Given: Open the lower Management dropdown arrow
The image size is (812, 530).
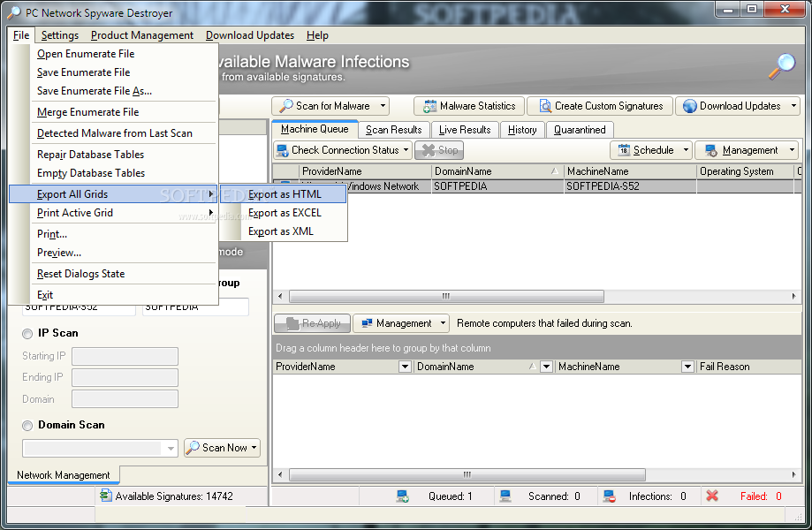Looking at the screenshot, I should point(443,323).
